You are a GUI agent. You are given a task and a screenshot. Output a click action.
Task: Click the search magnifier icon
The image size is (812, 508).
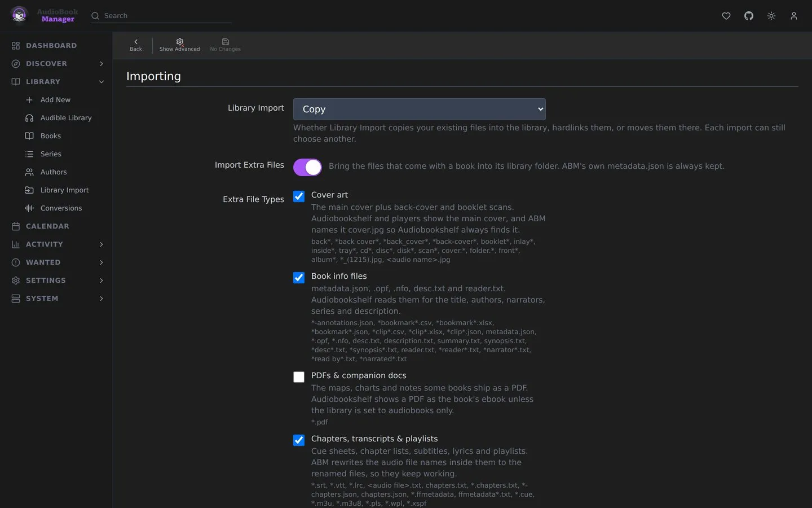pos(95,16)
